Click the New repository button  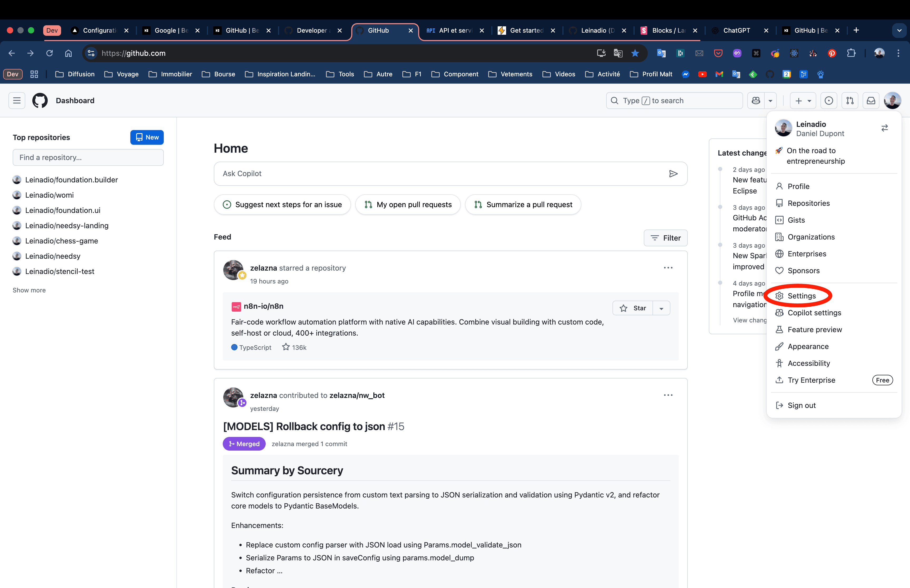pos(147,137)
